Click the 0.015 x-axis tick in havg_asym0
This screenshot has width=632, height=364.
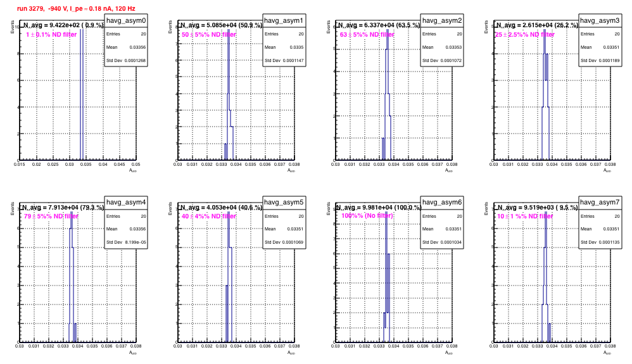click(20, 165)
